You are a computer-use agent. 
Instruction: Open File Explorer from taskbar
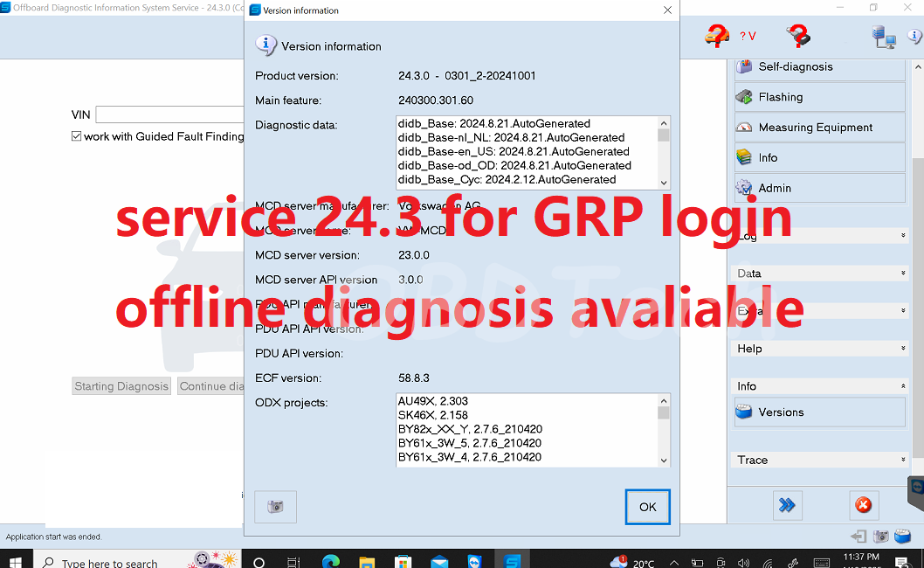pyautogui.click(x=367, y=562)
